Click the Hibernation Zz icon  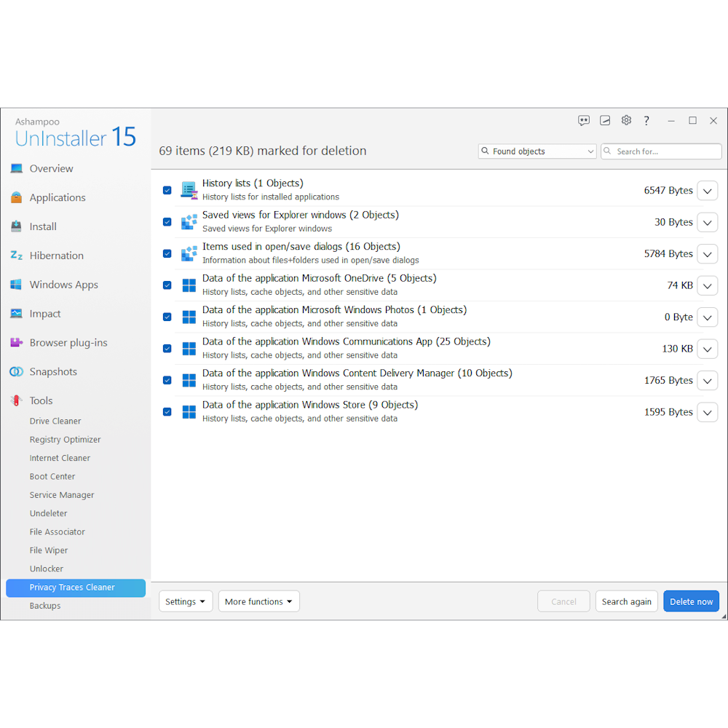[16, 256]
